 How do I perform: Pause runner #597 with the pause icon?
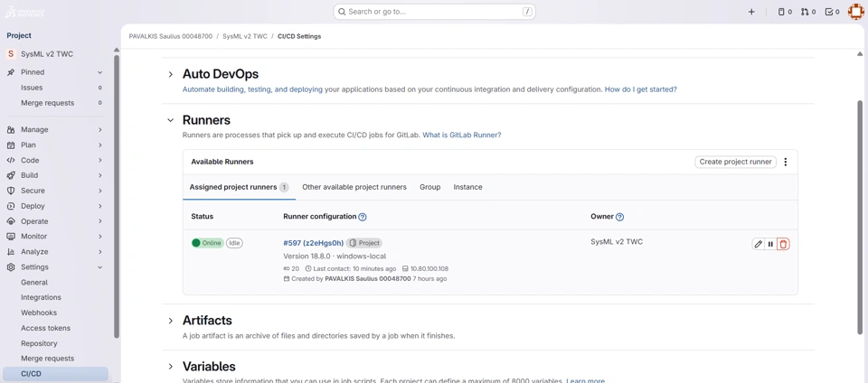click(770, 244)
